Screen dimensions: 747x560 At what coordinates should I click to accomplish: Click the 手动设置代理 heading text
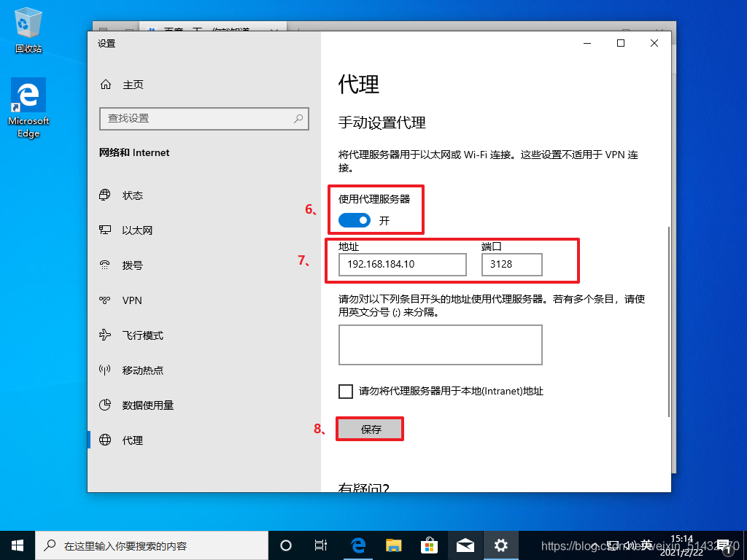(382, 122)
